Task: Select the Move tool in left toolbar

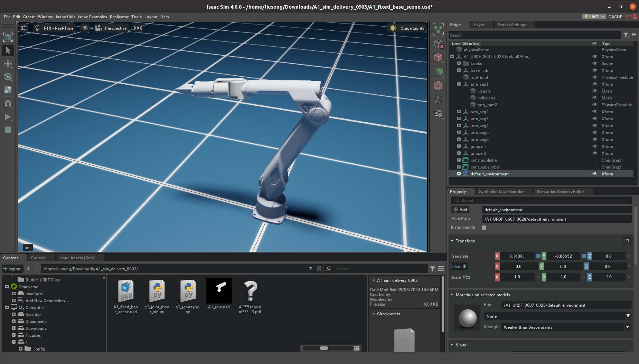Action: coord(8,64)
